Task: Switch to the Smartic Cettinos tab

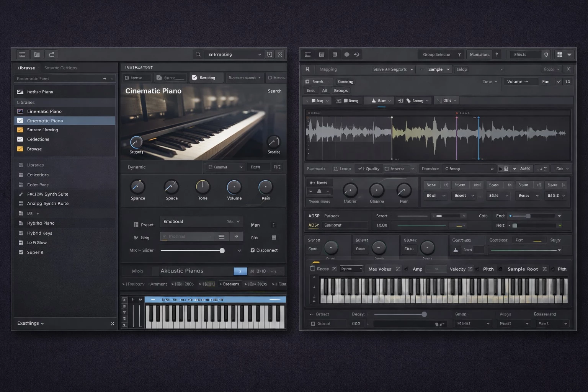Action: click(x=60, y=68)
